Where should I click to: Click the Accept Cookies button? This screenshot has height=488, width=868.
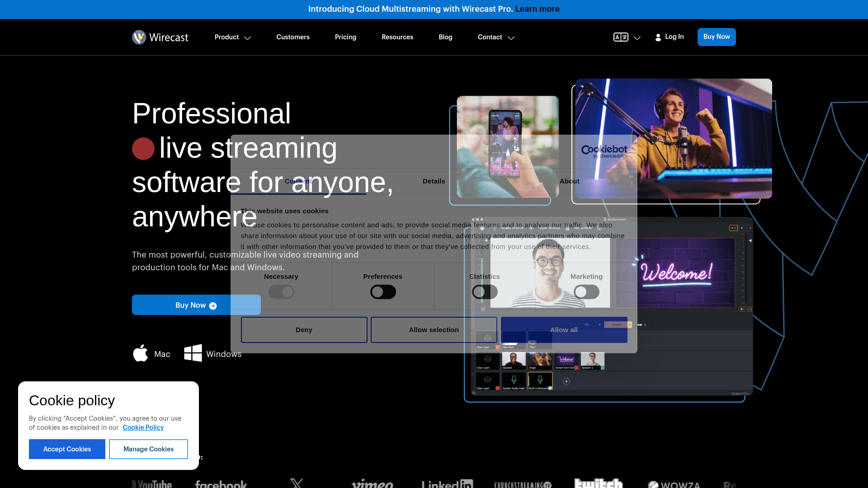(x=67, y=449)
